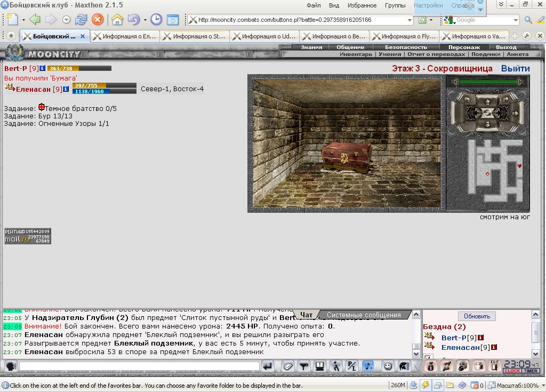
Task: Click the running figure icon
Action: [x=336, y=366]
